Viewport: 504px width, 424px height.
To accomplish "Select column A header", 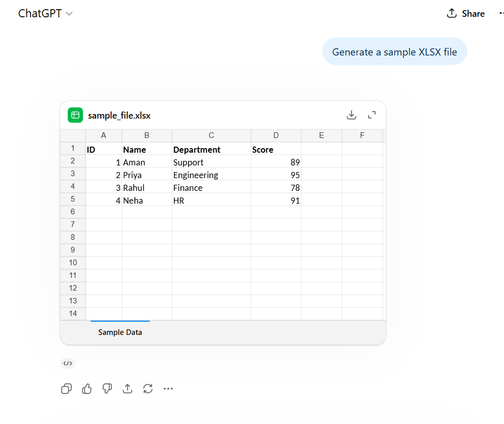I will [103, 135].
